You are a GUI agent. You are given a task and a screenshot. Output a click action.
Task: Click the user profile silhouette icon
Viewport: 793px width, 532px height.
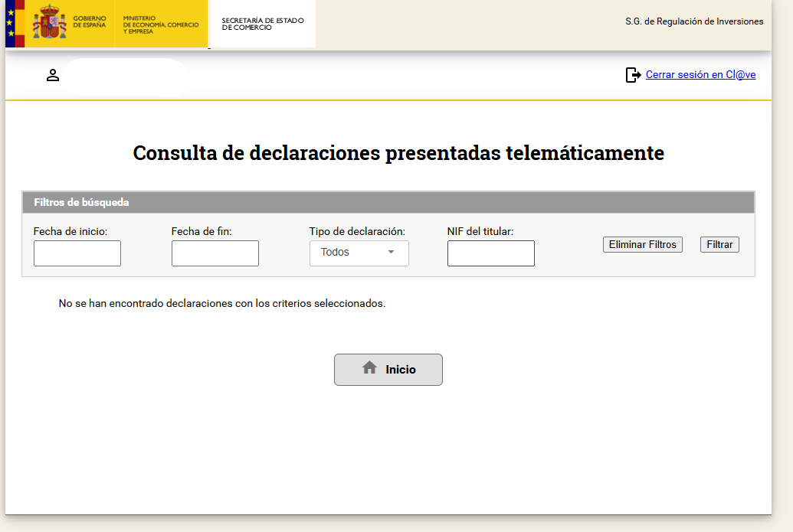click(53, 75)
